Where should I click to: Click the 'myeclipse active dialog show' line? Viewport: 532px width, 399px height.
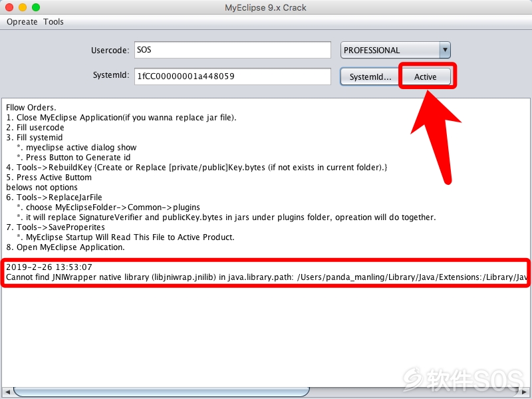point(76,148)
